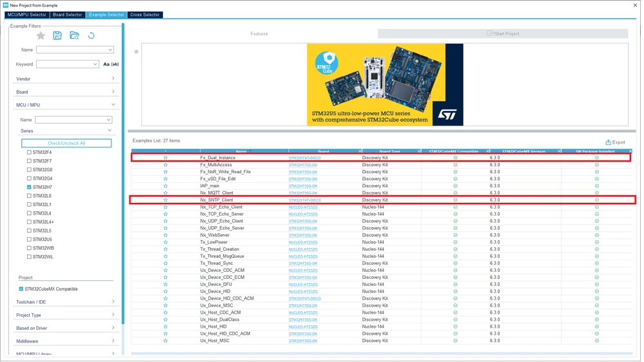Enable the STM32F7 series checkbox

[x=29, y=161]
